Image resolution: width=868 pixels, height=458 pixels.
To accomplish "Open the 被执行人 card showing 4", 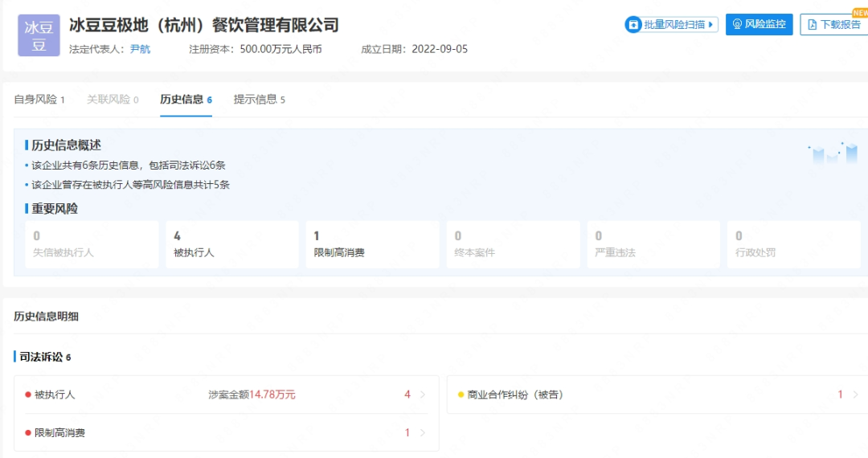I will pyautogui.click(x=232, y=244).
